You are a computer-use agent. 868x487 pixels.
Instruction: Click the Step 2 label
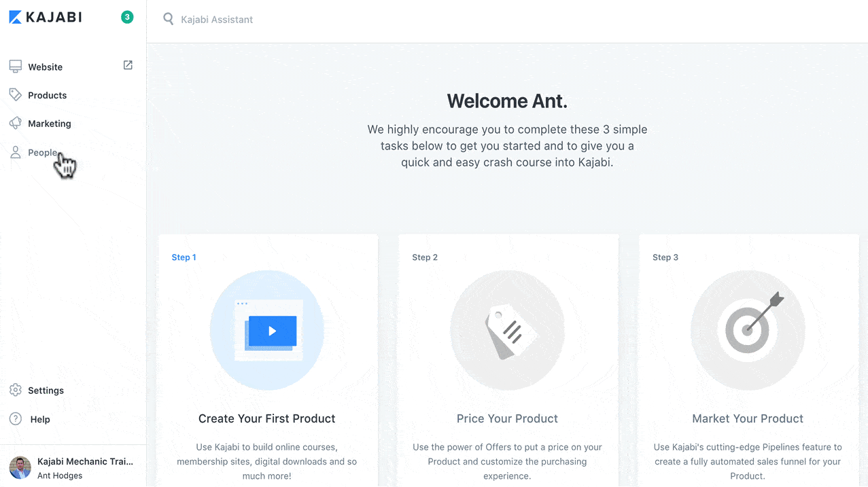[x=425, y=257]
